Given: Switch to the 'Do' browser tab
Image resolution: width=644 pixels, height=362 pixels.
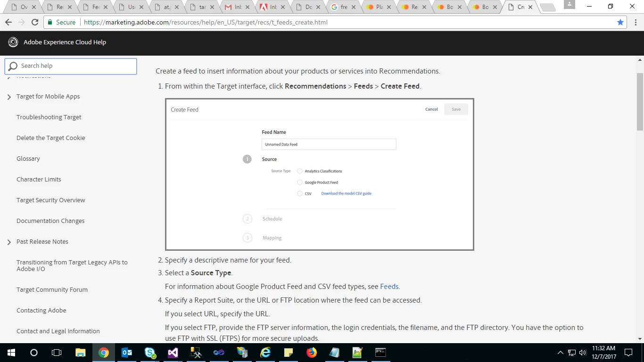Looking at the screenshot, I should [x=308, y=7].
